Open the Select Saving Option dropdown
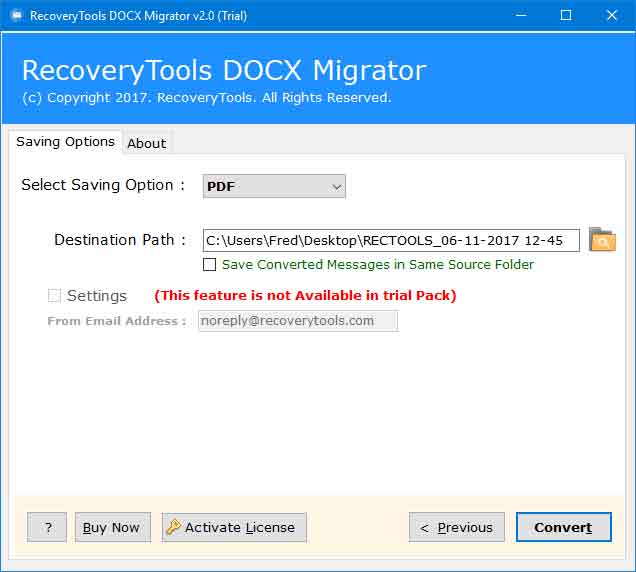This screenshot has width=636, height=572. (x=274, y=186)
